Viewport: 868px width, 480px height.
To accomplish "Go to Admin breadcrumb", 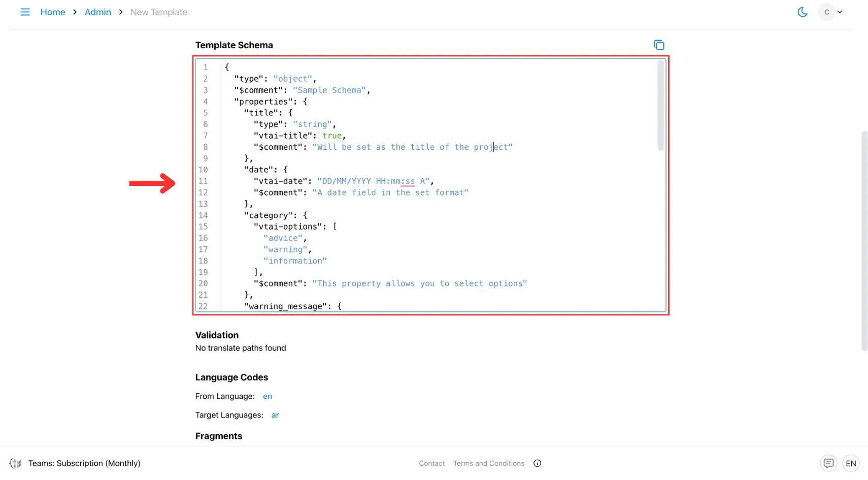I will pos(97,12).
